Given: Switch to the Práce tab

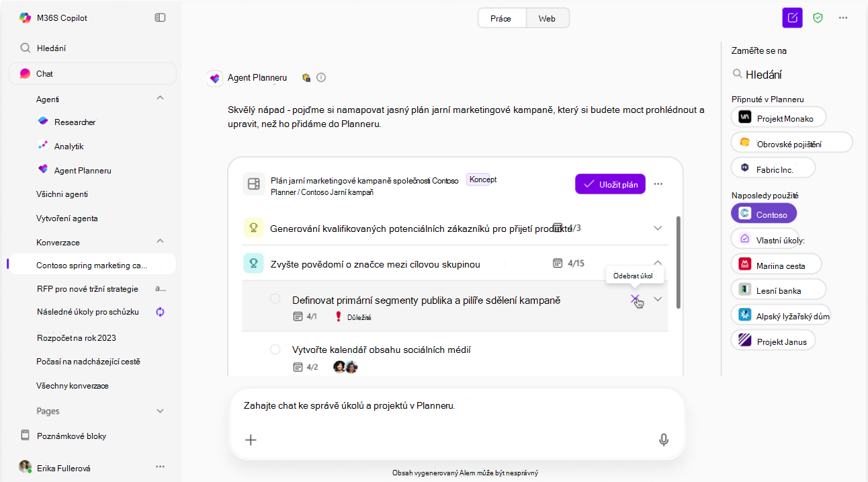Looking at the screenshot, I should (501, 18).
